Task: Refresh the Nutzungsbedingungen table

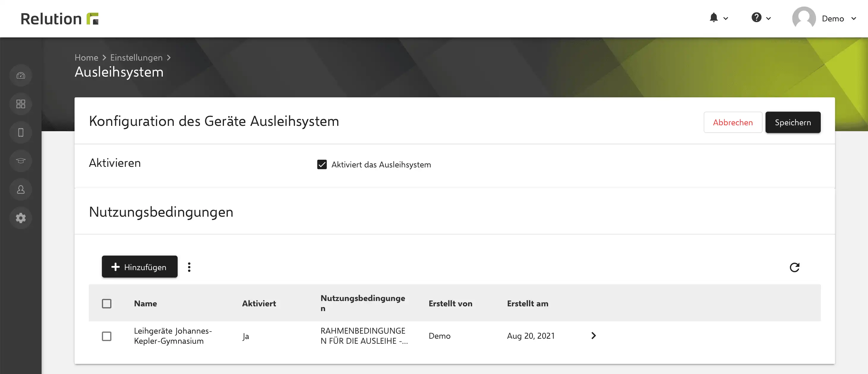Action: 794,267
